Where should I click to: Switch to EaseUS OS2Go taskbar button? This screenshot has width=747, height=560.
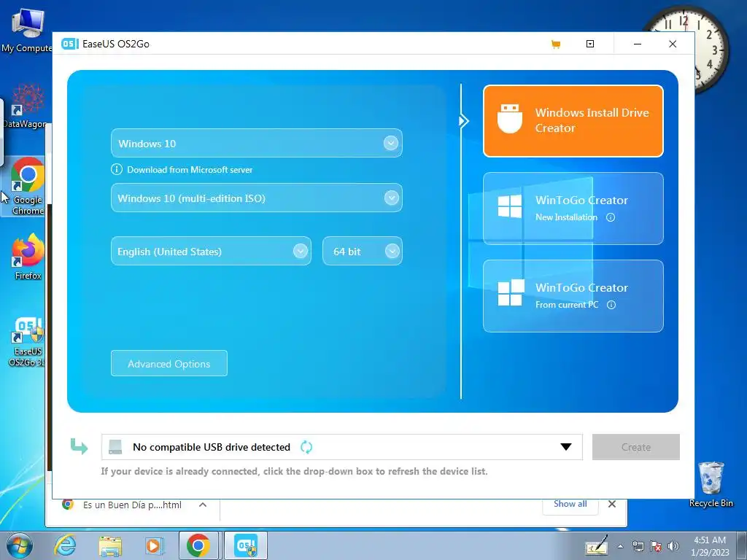point(245,545)
